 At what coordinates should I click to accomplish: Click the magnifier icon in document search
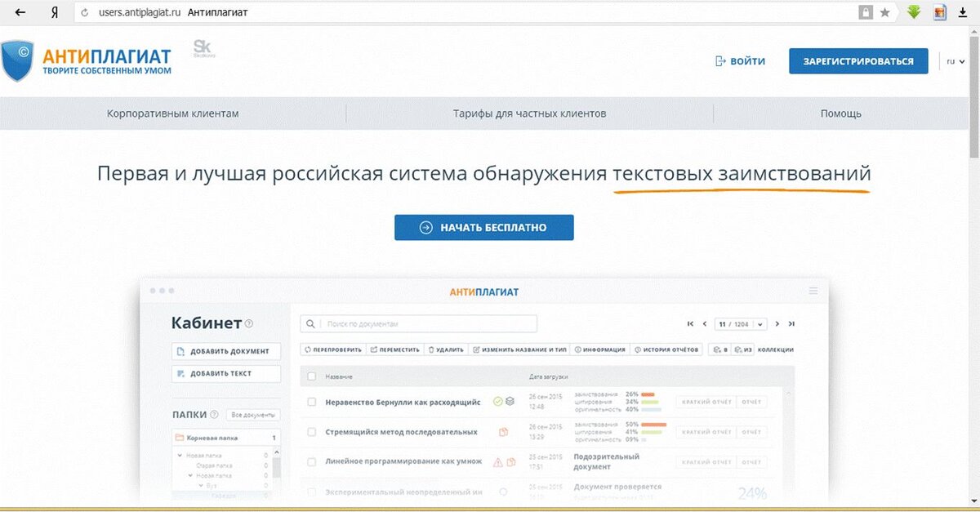click(x=310, y=324)
